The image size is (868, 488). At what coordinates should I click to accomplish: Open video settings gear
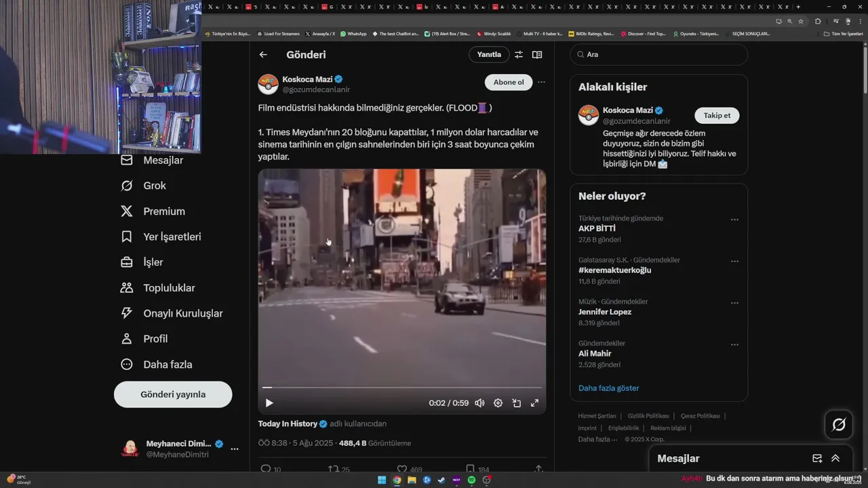[x=498, y=403]
